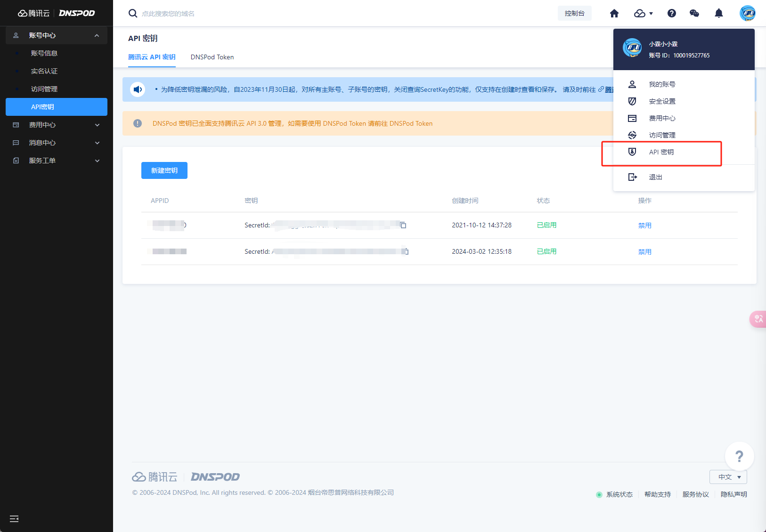Open 访问管理 in the sidebar

[44, 89]
